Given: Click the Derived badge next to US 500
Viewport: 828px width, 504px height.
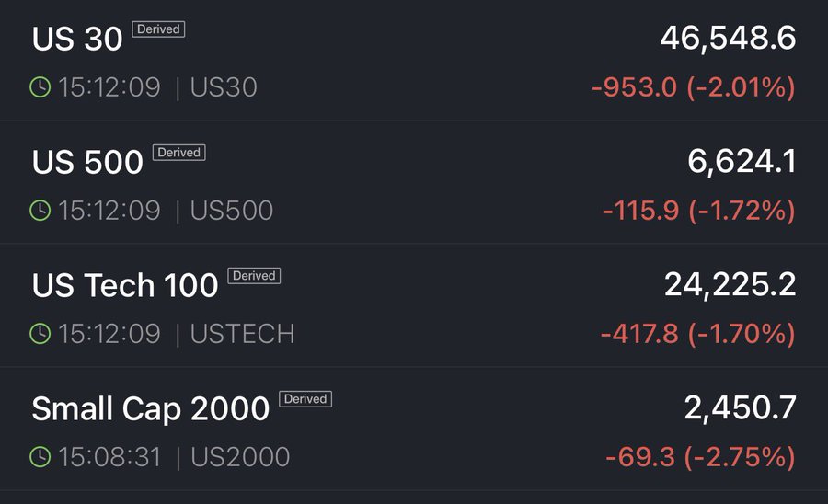Looking at the screenshot, I should point(179,153).
